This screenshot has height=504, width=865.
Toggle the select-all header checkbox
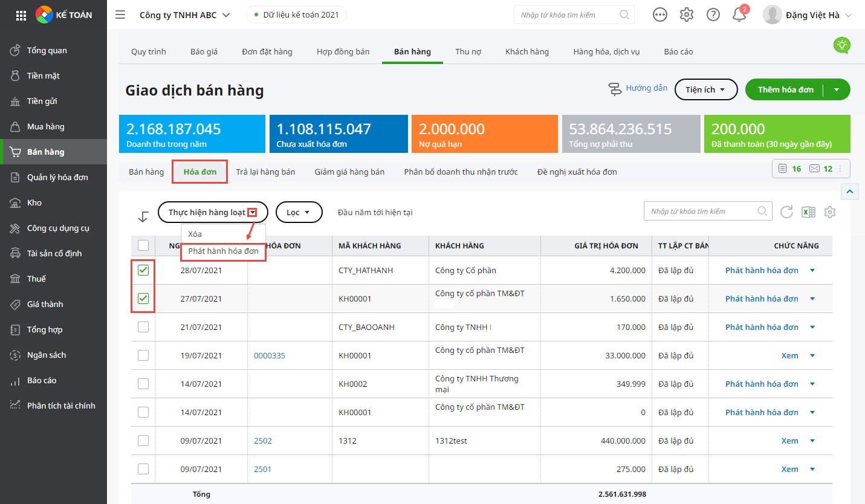[143, 245]
